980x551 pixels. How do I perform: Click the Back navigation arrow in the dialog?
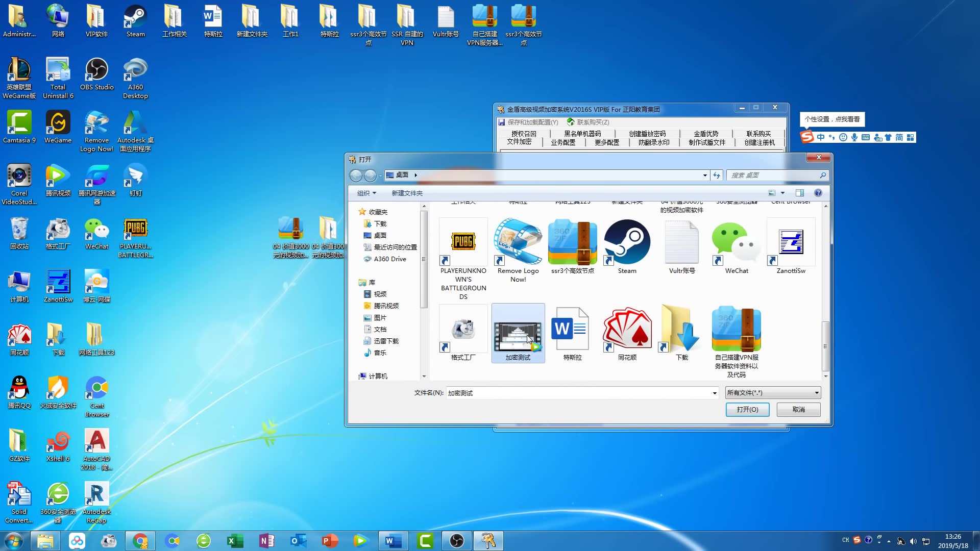click(356, 176)
